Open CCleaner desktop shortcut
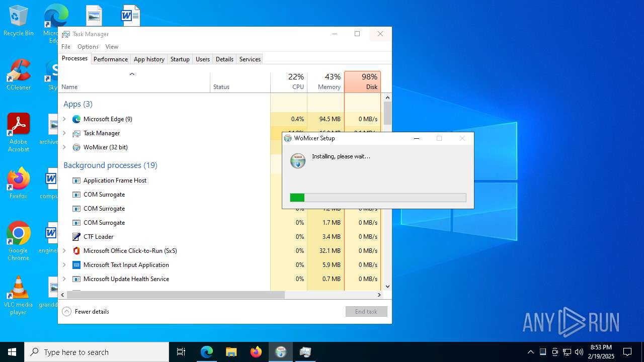Viewport: 644px width, 362px height. click(19, 75)
